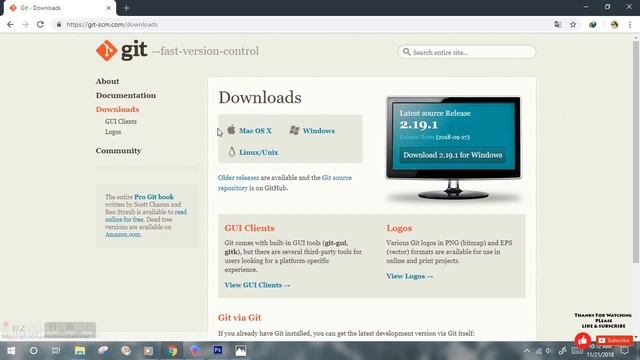Screen dimensions: 640x360
Task: Open Cortana search circle on taskbar
Action: coord(33,351)
